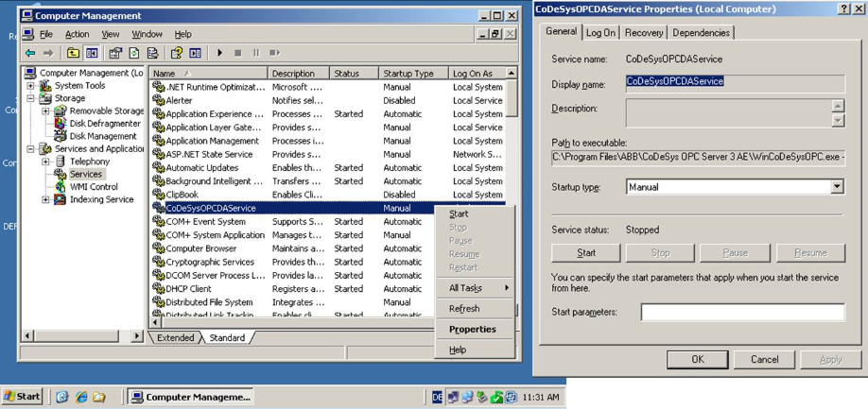
Task: Click the Pause Service toolbar icon
Action: (256, 53)
